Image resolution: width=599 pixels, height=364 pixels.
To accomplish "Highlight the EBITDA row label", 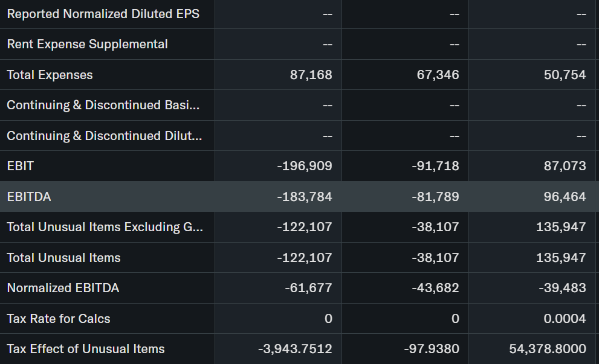I will (x=28, y=197).
